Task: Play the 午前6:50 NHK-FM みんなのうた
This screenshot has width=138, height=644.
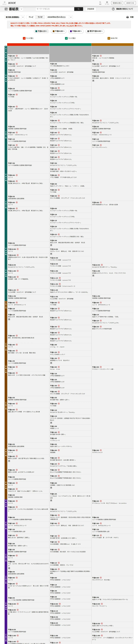Action: pos(101,121)
